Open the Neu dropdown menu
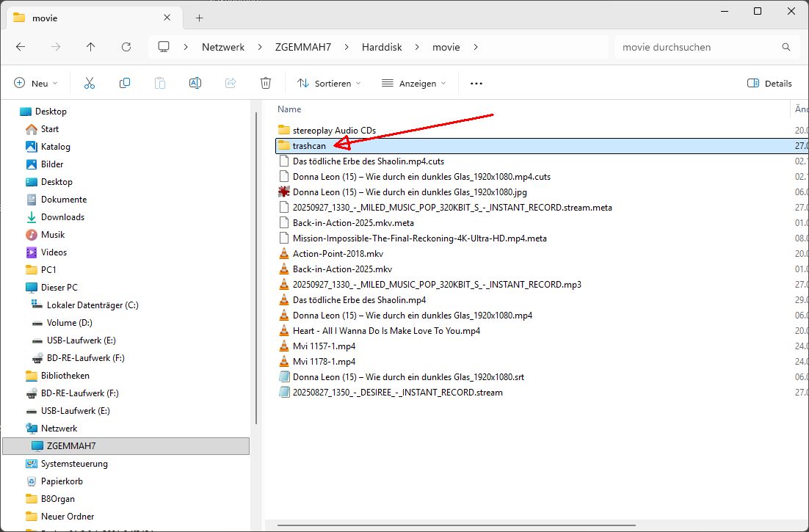This screenshot has height=532, width=809. pyautogui.click(x=36, y=84)
